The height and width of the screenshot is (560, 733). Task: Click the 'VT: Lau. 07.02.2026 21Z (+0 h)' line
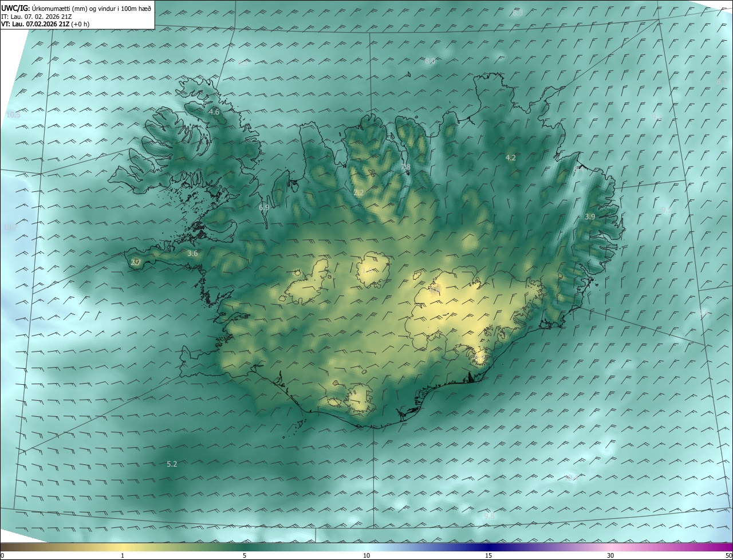pyautogui.click(x=45, y=24)
